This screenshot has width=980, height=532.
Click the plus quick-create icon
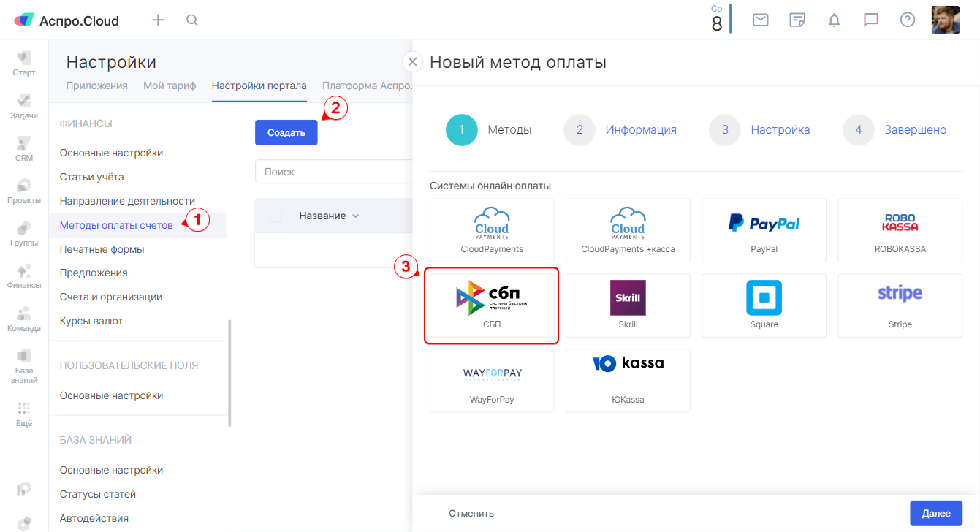[158, 20]
